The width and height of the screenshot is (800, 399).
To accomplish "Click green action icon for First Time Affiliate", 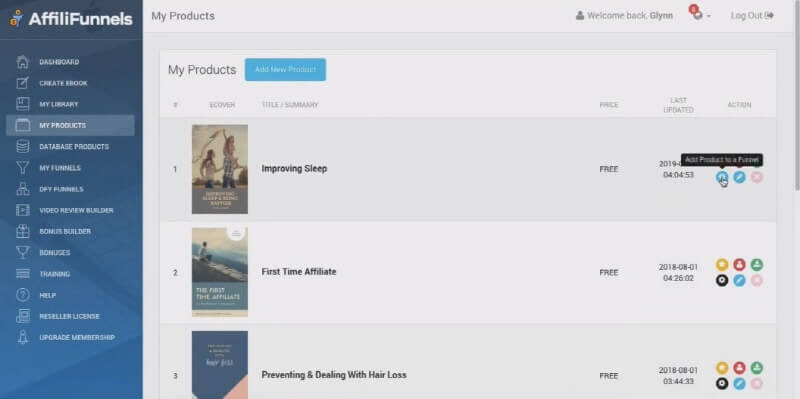I will (x=757, y=264).
